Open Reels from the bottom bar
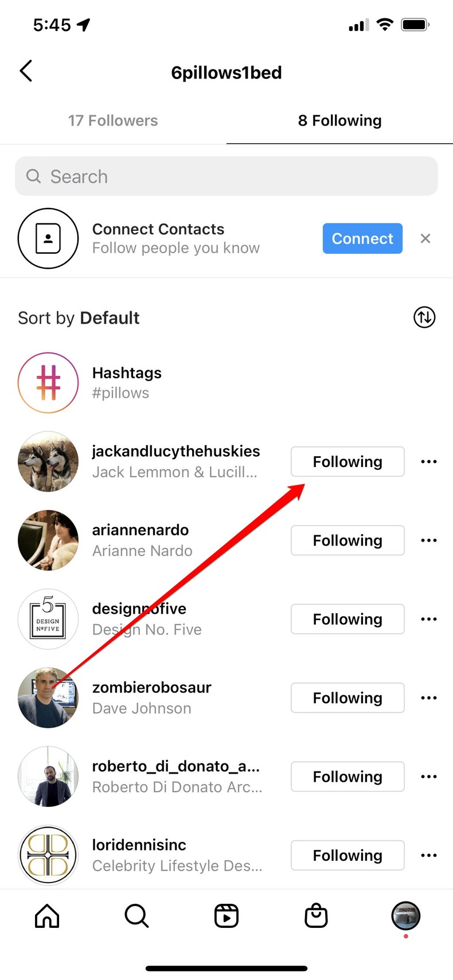453x980 pixels. (226, 916)
